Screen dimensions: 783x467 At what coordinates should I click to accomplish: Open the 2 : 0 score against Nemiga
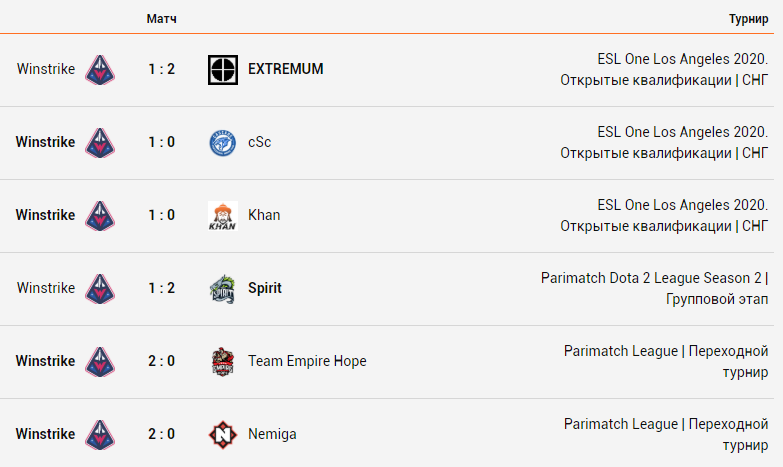coord(162,434)
